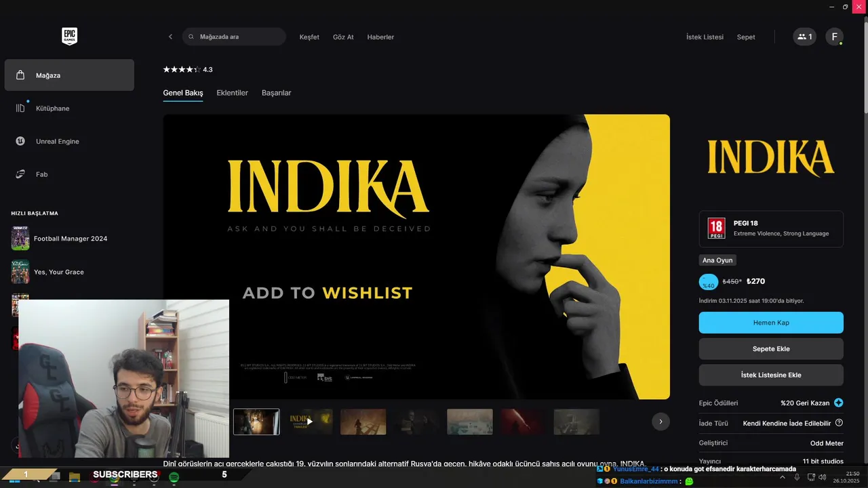Image resolution: width=868 pixels, height=488 pixels.
Task: Click Kendi Kendine İade Edilebilir text
Action: pos(787,423)
